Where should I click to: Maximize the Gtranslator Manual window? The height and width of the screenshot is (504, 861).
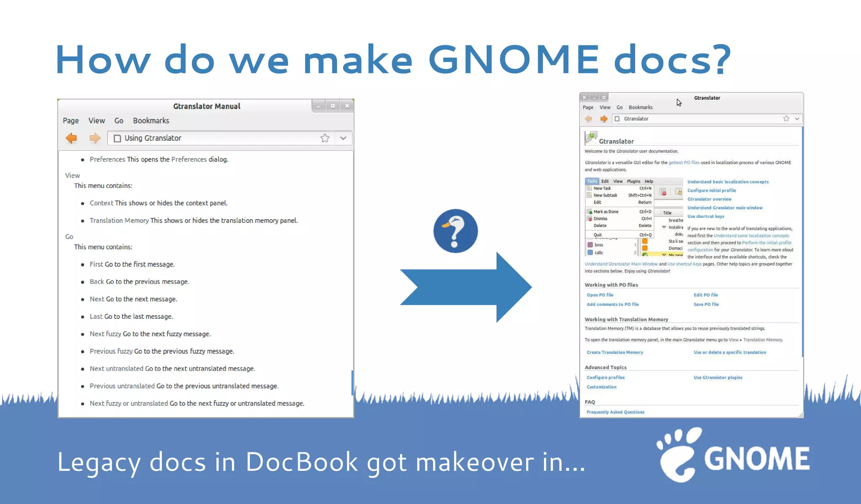tap(333, 106)
